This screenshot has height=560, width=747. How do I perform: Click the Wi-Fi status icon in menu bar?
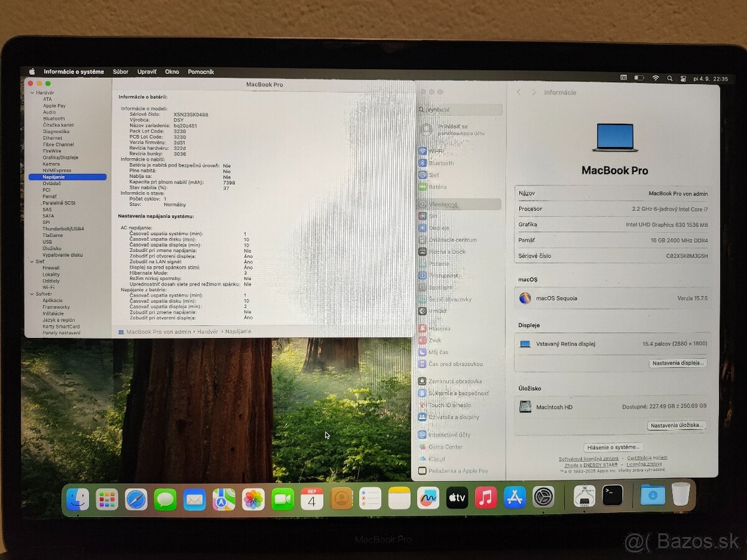(x=655, y=78)
